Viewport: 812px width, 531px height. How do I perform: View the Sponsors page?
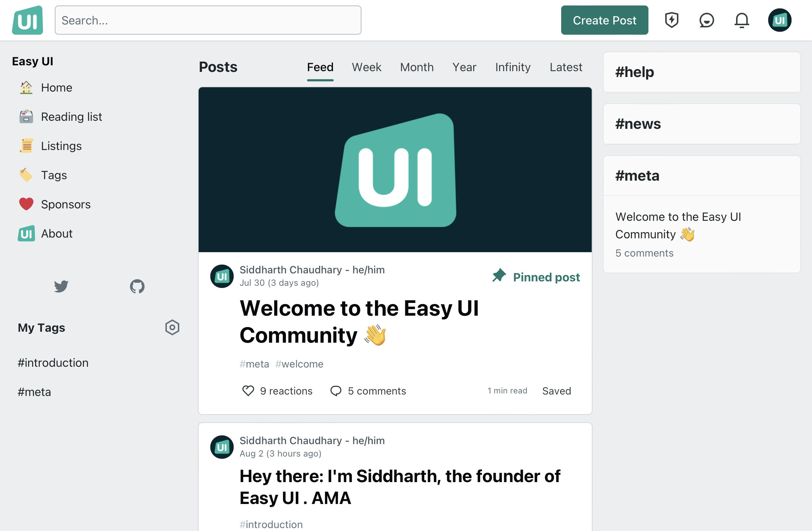coord(66,204)
